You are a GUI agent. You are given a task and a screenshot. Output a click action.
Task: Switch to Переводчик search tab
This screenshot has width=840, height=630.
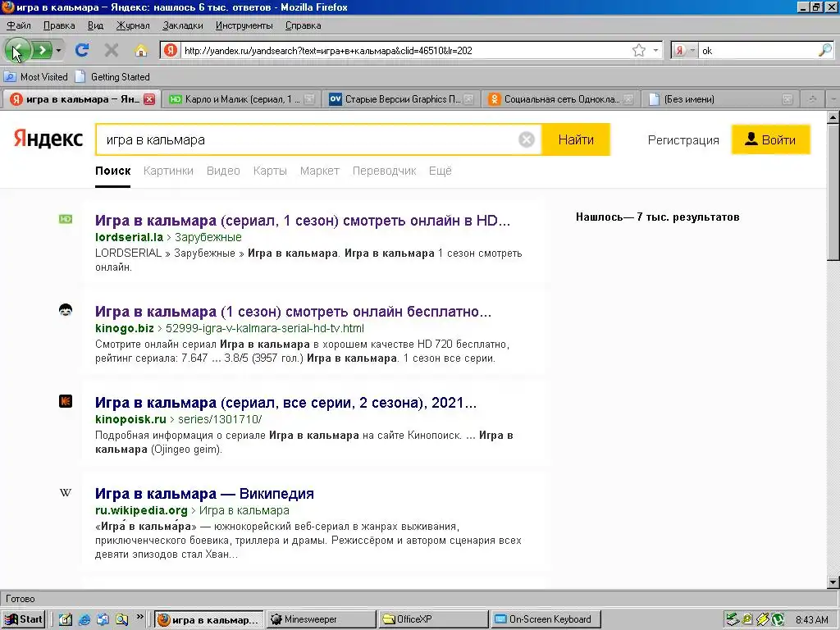pos(384,171)
